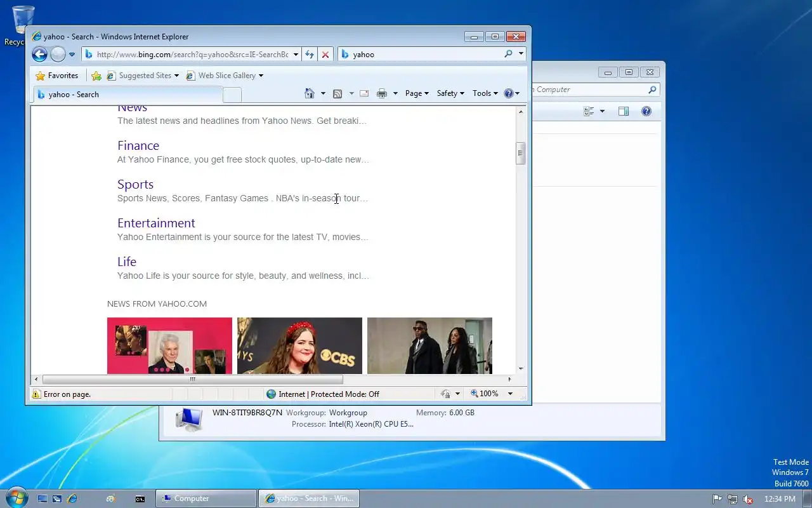Click the Action Center flag tray icon

point(717,499)
